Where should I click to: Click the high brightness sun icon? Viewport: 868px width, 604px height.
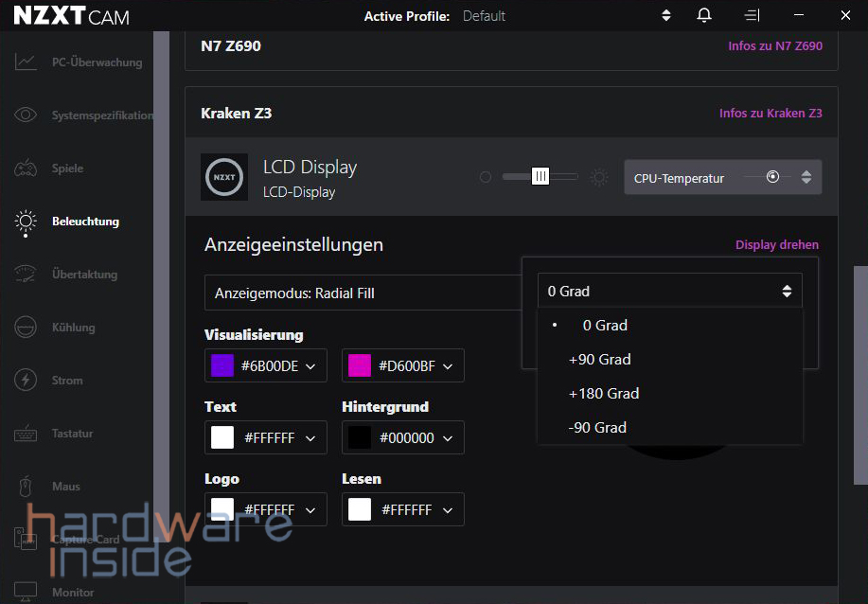[x=599, y=177]
